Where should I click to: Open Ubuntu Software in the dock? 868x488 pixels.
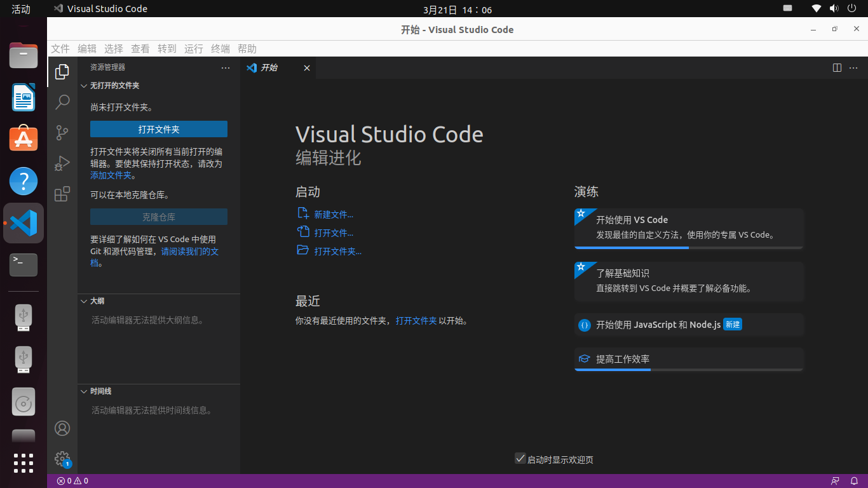pyautogui.click(x=24, y=139)
